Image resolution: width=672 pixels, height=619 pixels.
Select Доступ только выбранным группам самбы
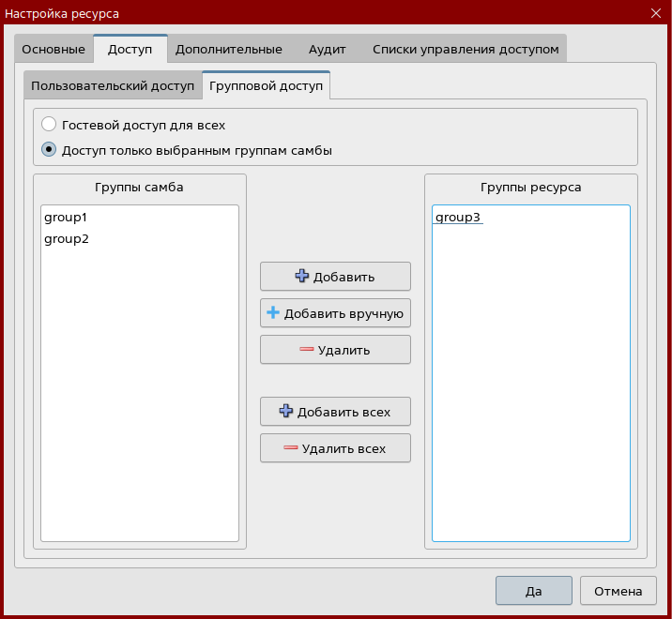coord(49,149)
